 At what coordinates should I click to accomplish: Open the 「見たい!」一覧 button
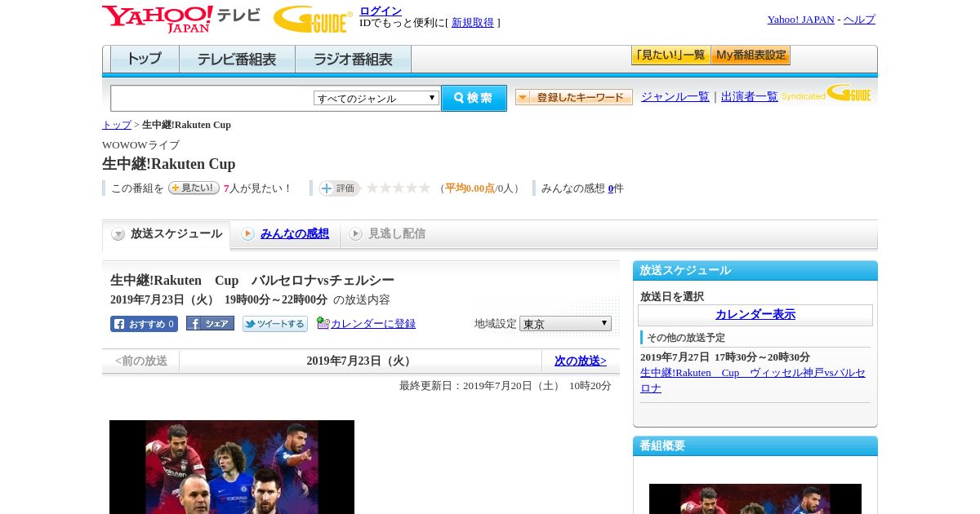tap(670, 55)
